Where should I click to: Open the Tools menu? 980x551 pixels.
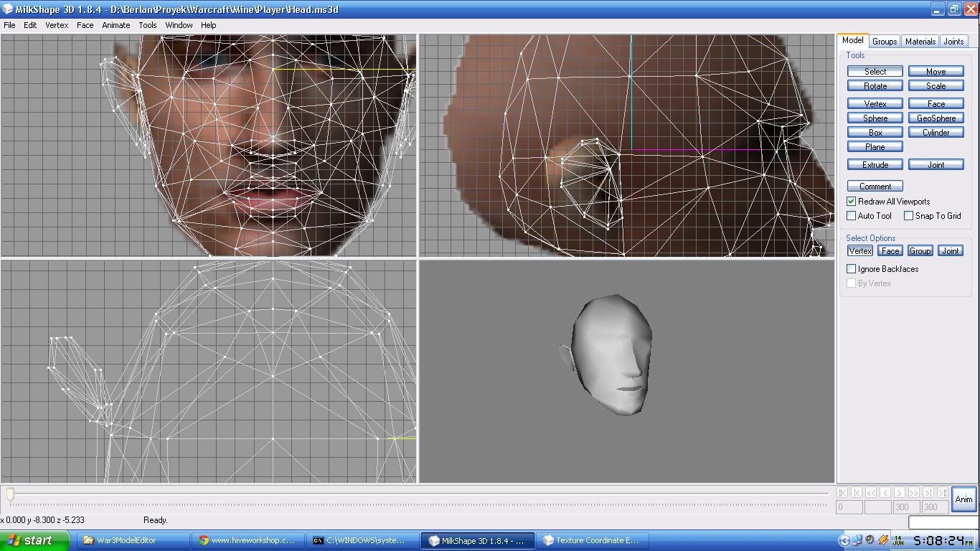point(148,25)
